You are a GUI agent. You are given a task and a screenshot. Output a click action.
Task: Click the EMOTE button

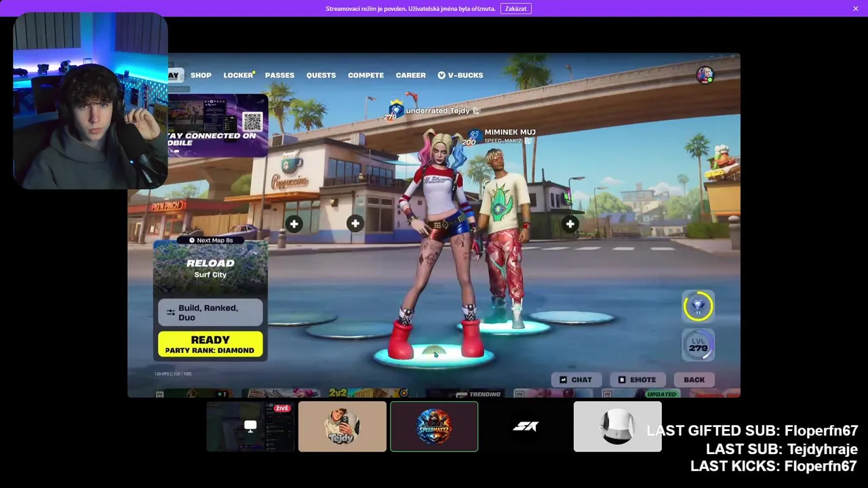[x=637, y=380]
